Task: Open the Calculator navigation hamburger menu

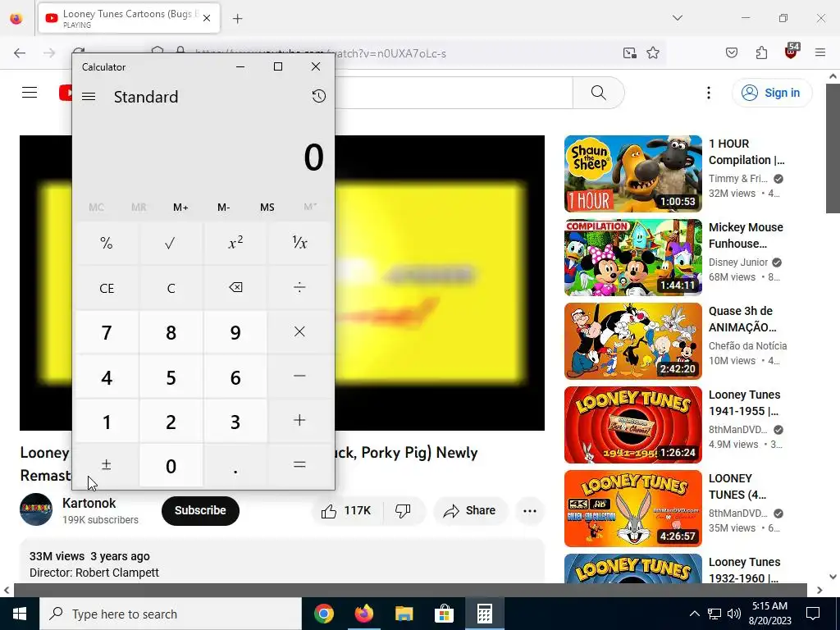Action: point(89,97)
